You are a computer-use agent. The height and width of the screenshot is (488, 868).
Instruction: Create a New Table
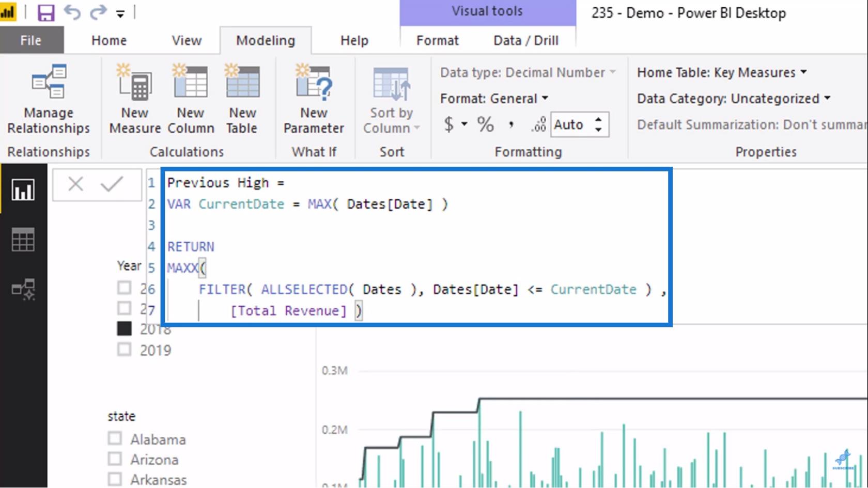242,100
